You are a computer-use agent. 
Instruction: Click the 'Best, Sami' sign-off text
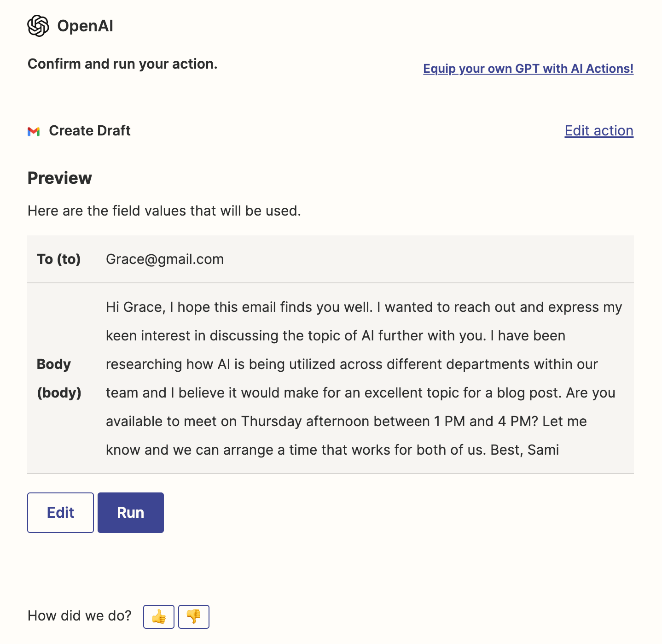(x=525, y=450)
